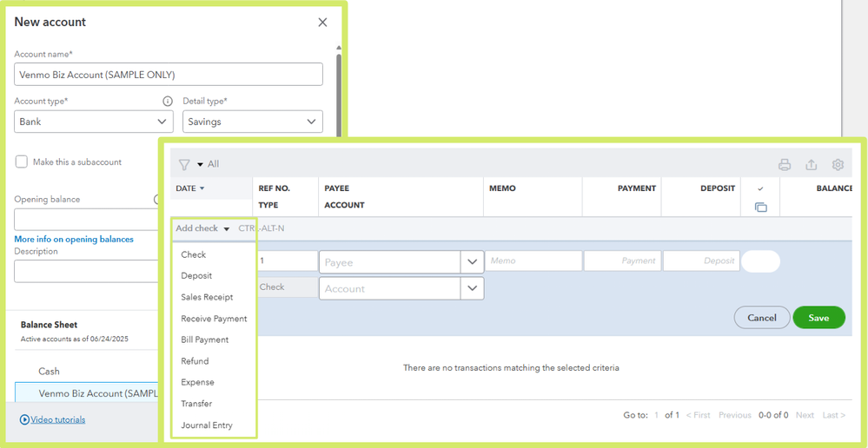Click the filter funnel icon in register
This screenshot has width=868, height=448.
pyautogui.click(x=184, y=164)
